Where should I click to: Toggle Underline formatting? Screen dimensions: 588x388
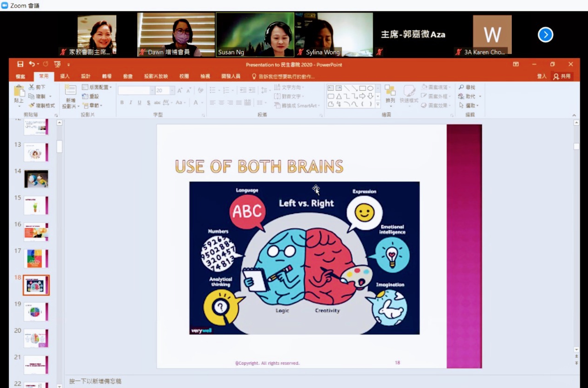(140, 102)
